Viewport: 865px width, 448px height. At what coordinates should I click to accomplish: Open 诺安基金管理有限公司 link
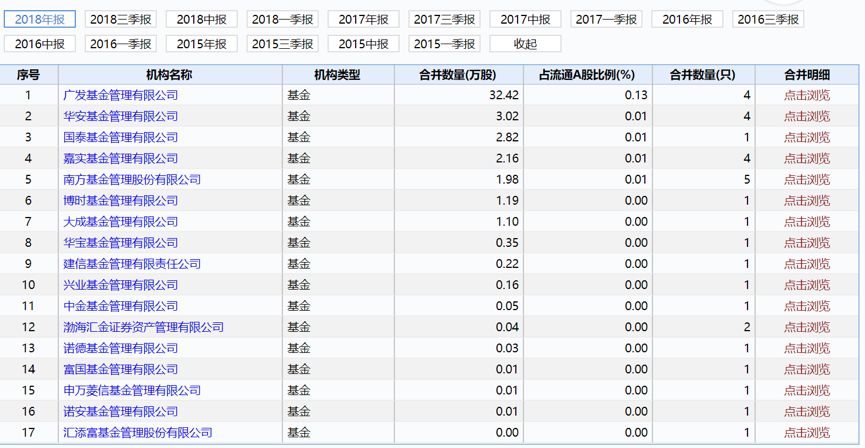pyautogui.click(x=121, y=411)
